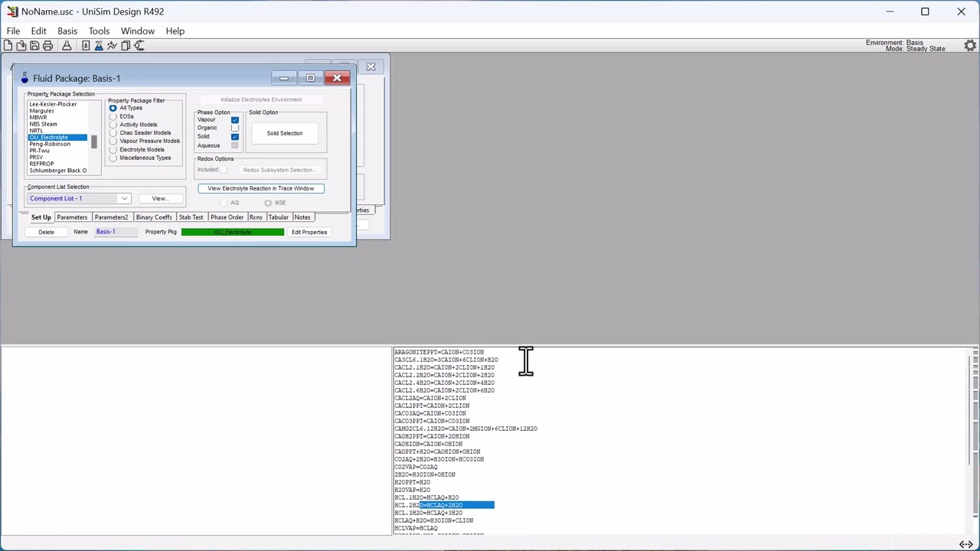Screen dimensions: 980x551
Task: Click the sparkle trend line toolbar icon
Action: pos(112,46)
